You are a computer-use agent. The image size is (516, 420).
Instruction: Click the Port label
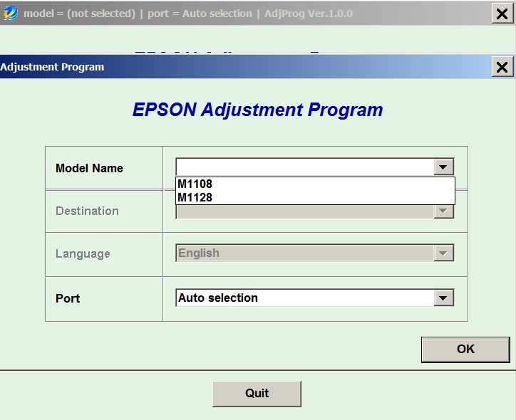68,298
